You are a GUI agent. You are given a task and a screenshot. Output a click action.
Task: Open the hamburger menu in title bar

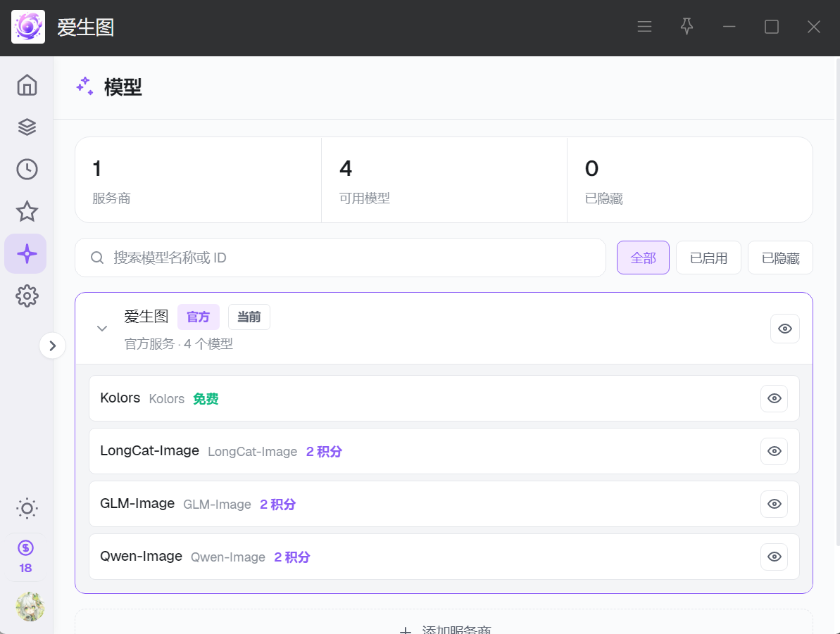coord(644,27)
